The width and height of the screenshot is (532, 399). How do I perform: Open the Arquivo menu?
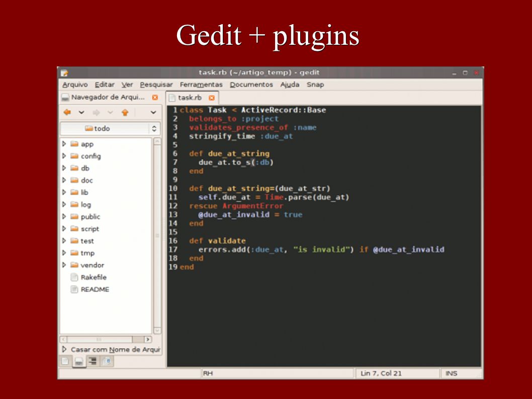tap(75, 85)
